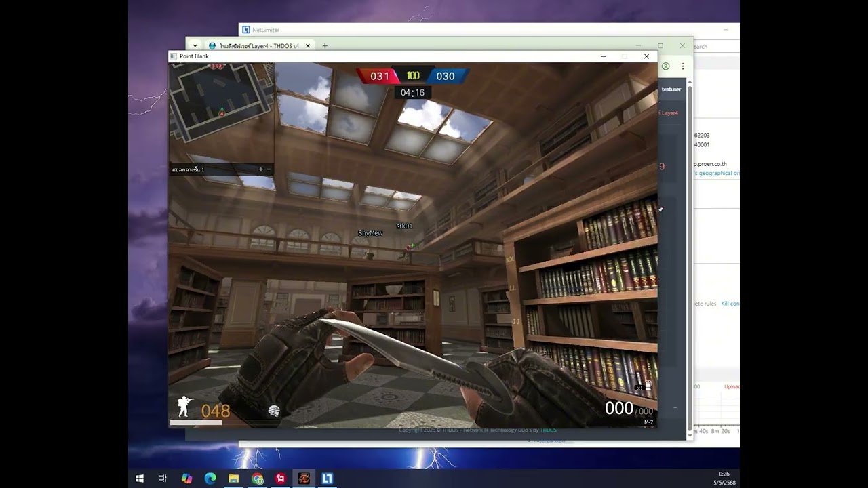Launch Copilot from the taskbar
The image size is (868, 488).
coord(186,478)
